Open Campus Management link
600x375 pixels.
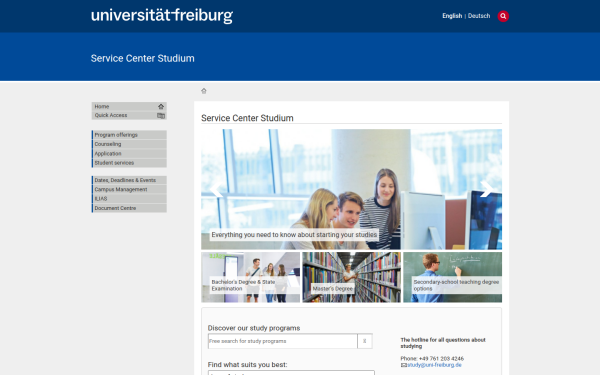[129, 189]
